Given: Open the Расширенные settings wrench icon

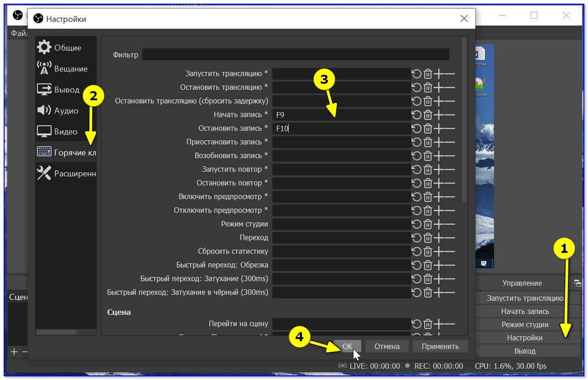Looking at the screenshot, I should pos(44,173).
